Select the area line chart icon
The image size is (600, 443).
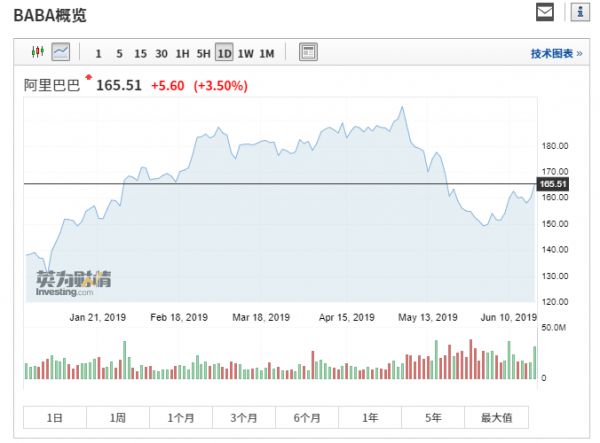pos(61,52)
